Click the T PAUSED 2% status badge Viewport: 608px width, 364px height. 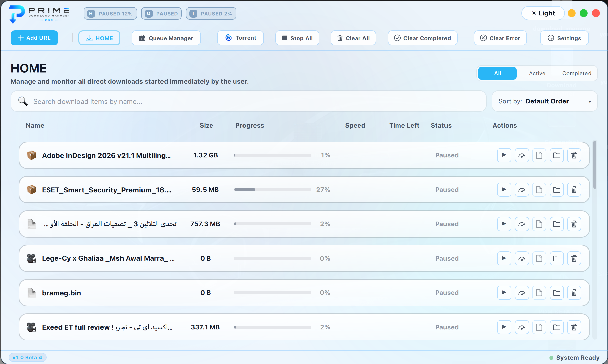click(x=211, y=14)
